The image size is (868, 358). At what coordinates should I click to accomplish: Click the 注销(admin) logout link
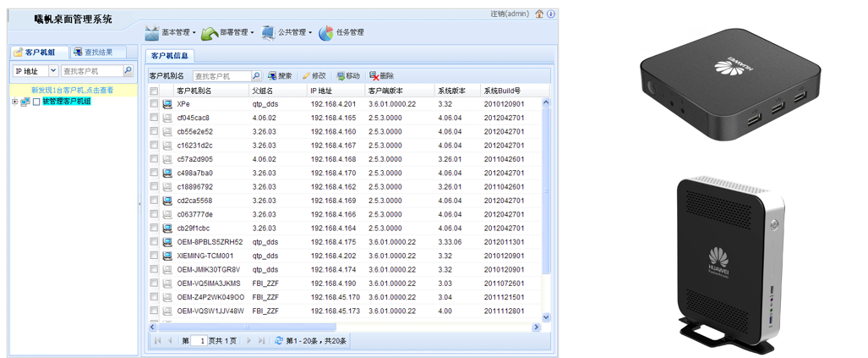[510, 14]
